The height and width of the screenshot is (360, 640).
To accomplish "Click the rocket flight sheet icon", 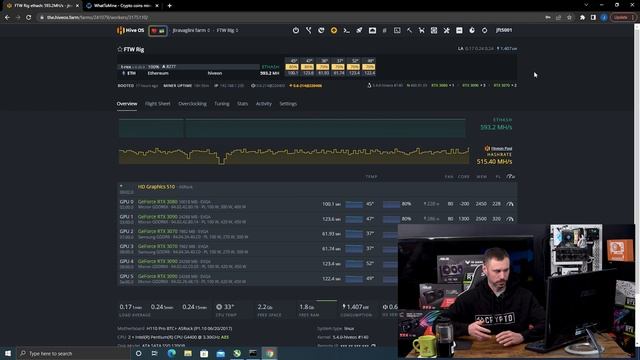I will tap(359, 30).
